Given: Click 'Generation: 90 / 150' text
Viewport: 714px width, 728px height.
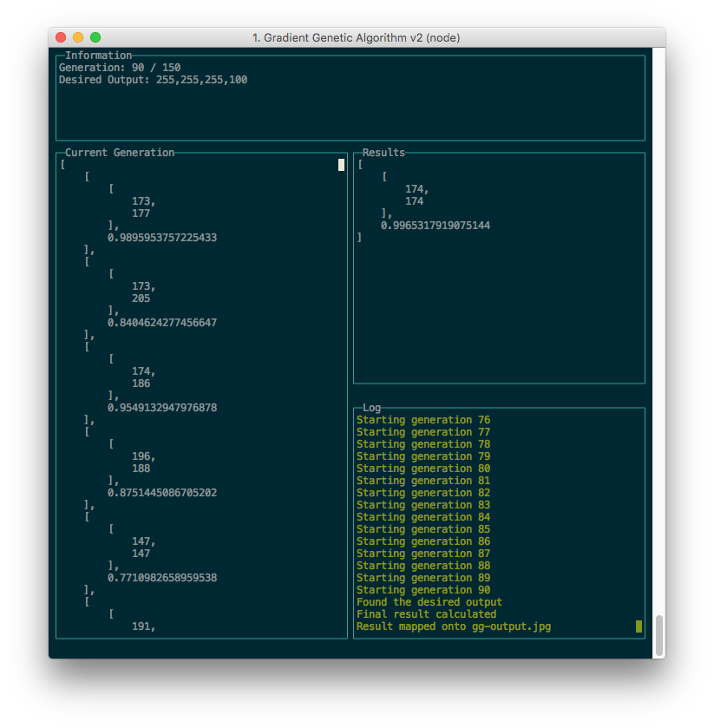Looking at the screenshot, I should coord(120,68).
